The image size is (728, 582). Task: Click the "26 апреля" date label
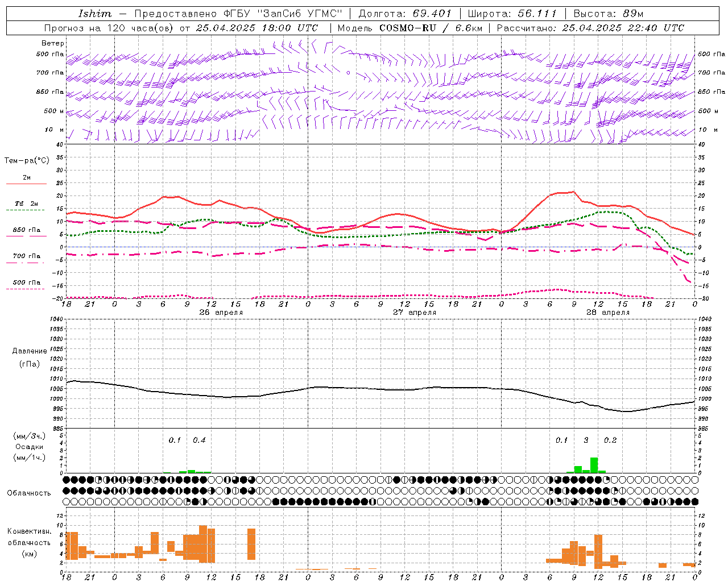point(221,313)
